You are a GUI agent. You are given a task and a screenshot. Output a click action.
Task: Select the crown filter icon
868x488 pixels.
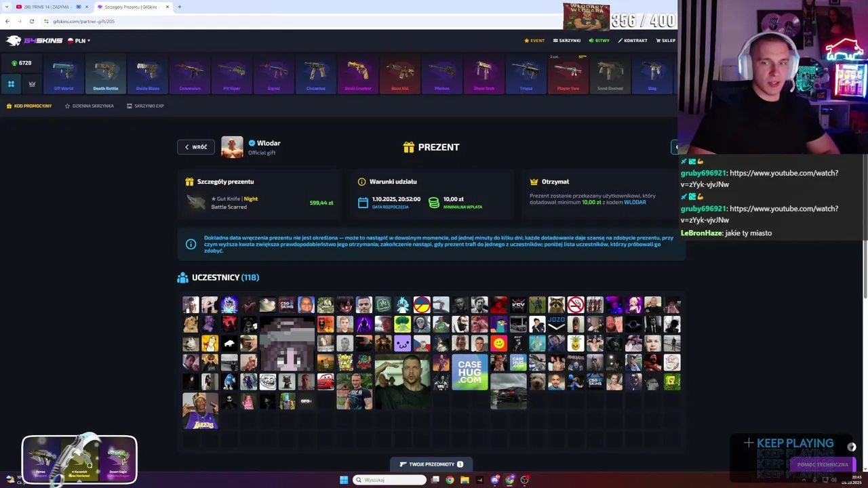32,84
